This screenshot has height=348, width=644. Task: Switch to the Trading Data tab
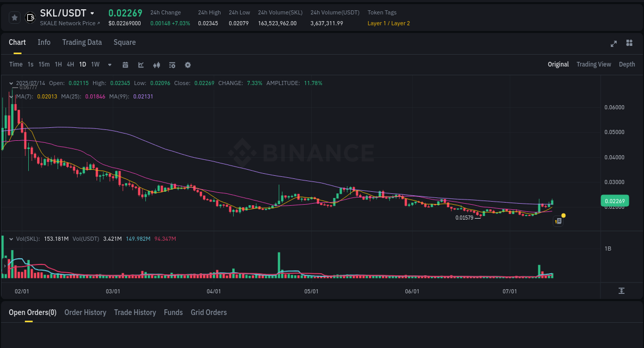[x=82, y=42]
